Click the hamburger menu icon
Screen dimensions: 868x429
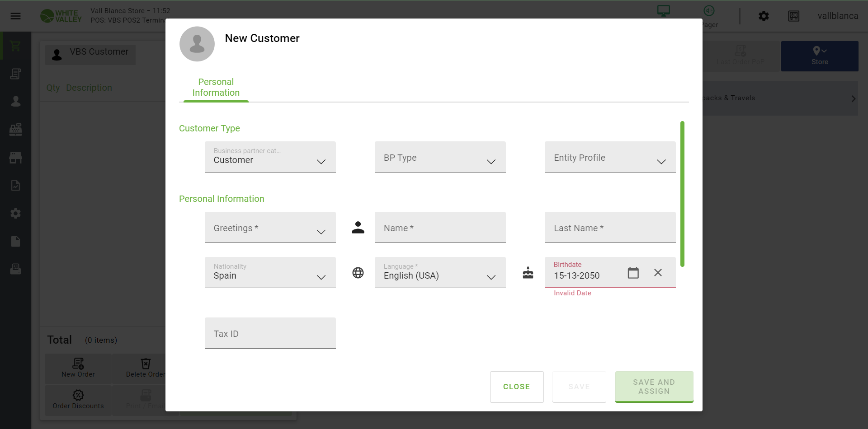(16, 16)
